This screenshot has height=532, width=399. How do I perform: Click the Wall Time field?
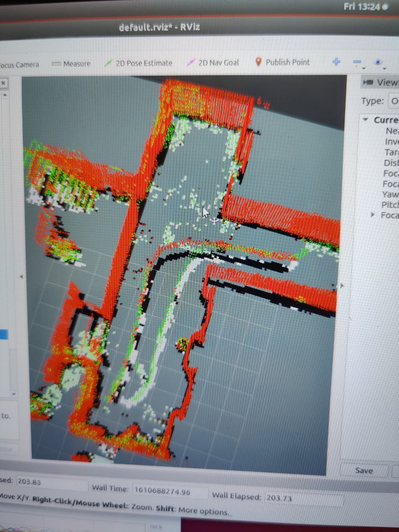coord(170,491)
